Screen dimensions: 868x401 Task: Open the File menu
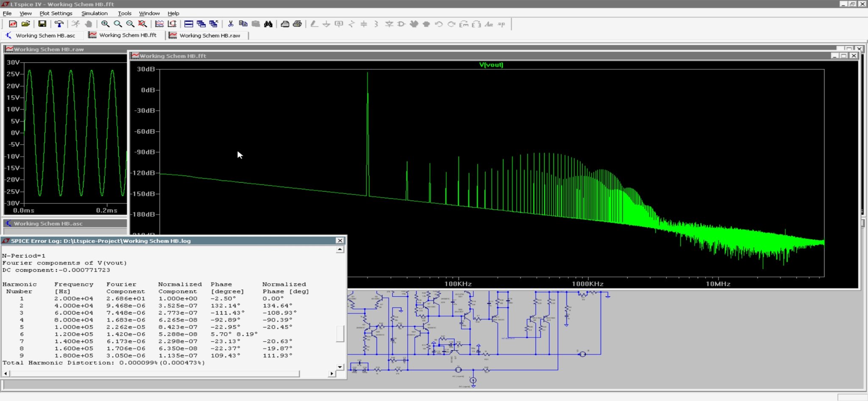pyautogui.click(x=7, y=13)
